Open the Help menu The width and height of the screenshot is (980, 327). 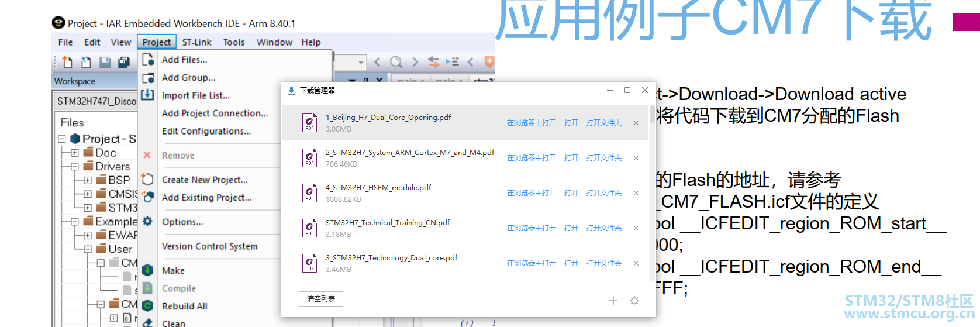point(311,42)
